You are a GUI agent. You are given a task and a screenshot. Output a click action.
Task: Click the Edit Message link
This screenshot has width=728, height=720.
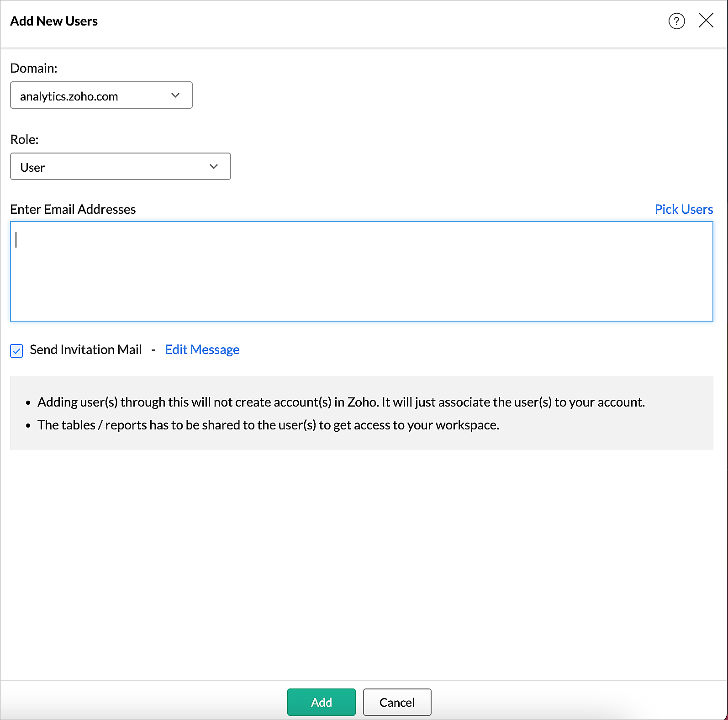pyautogui.click(x=202, y=350)
